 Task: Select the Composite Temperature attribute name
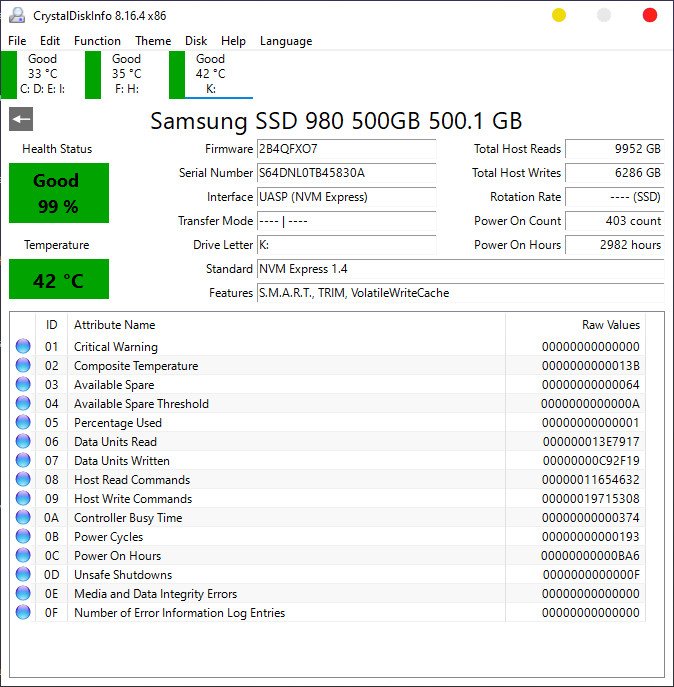pos(136,365)
